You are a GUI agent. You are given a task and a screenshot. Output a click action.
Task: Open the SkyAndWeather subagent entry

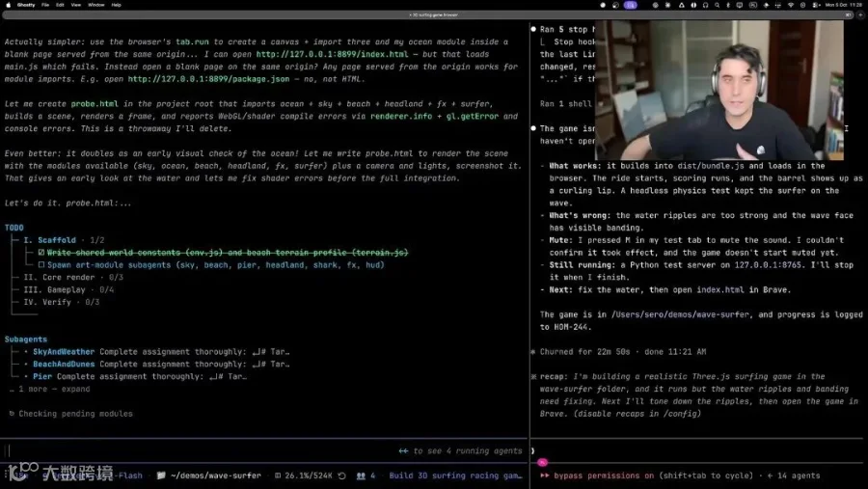click(x=64, y=352)
